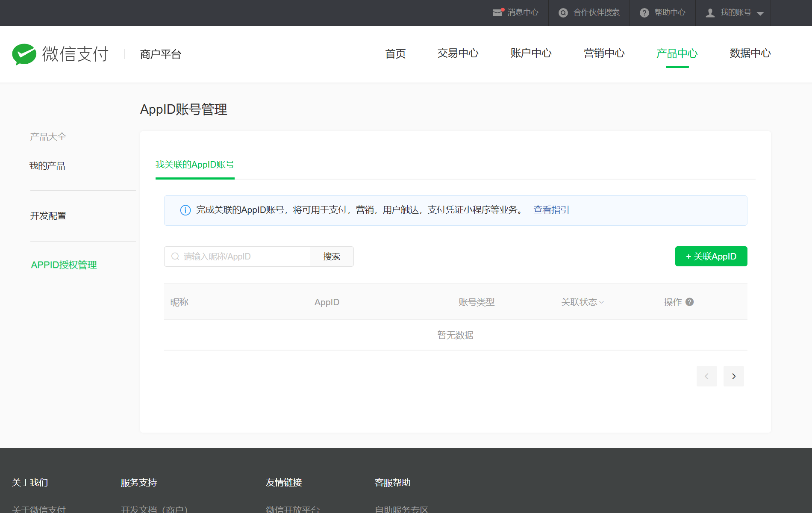Focus the 昵称/AppID search input field

pyautogui.click(x=237, y=256)
